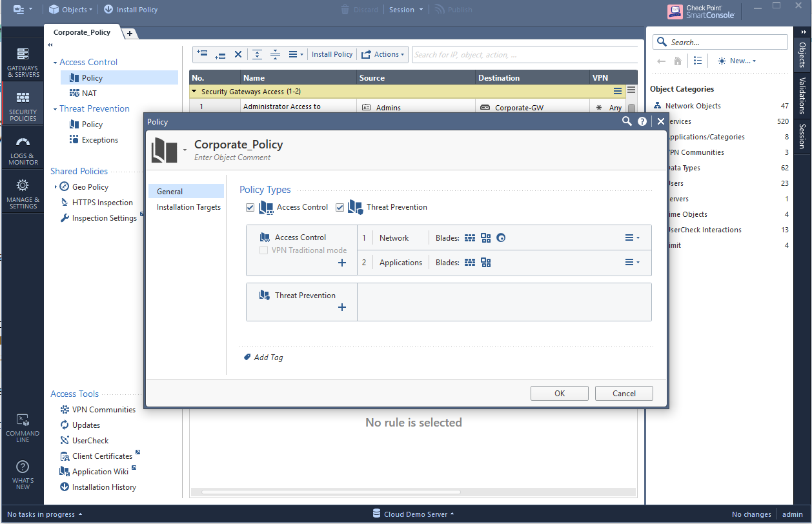Viewport: 812px width, 524px height.
Task: Click the expand all sections icon
Action: [x=257, y=54]
